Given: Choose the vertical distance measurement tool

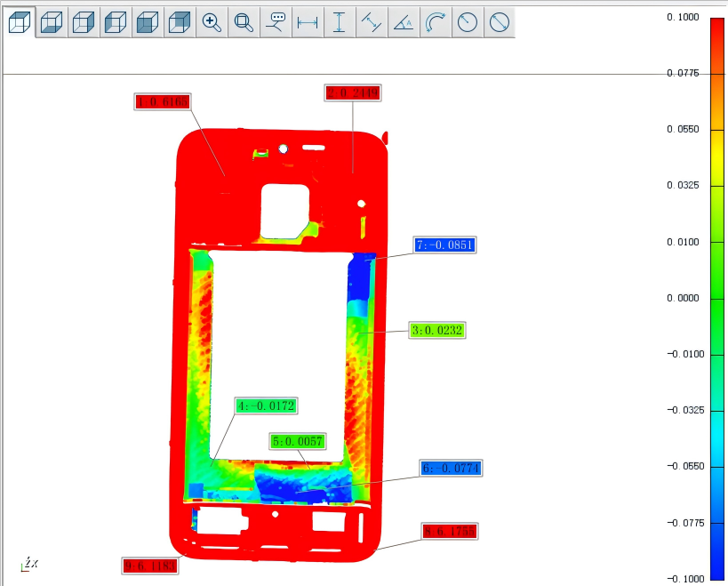Looking at the screenshot, I should (339, 22).
